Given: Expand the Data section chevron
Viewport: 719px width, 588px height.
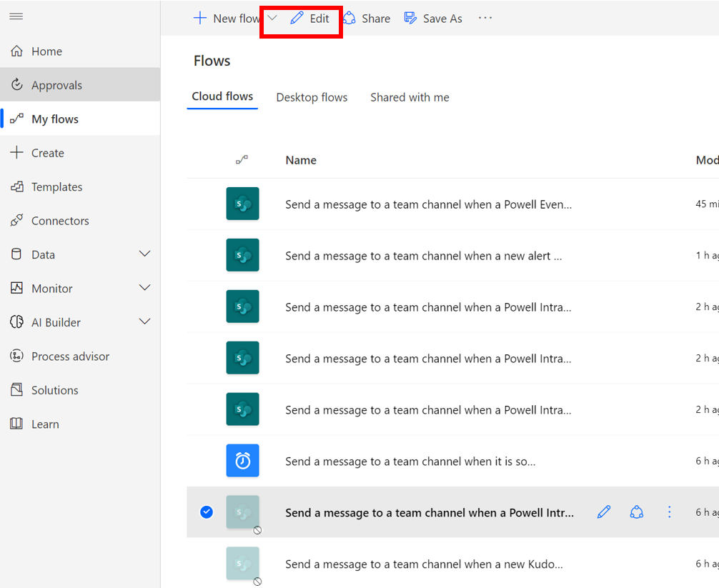Looking at the screenshot, I should pyautogui.click(x=145, y=254).
